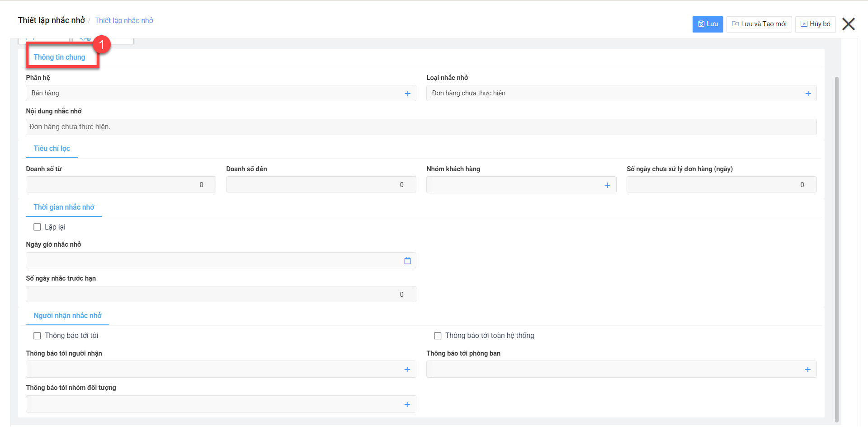
Task: Open the Phân hệ Bán hàng dropdown
Action: [x=221, y=93]
